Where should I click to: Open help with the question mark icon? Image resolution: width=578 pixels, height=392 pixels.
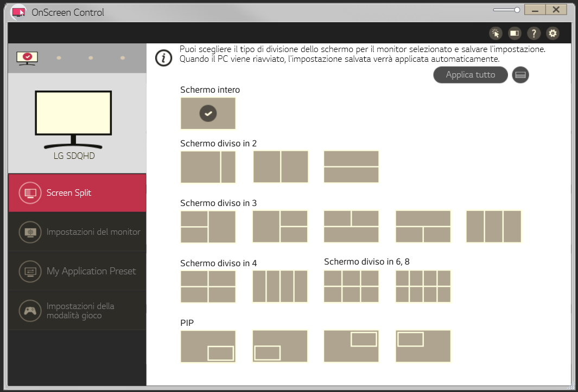533,34
